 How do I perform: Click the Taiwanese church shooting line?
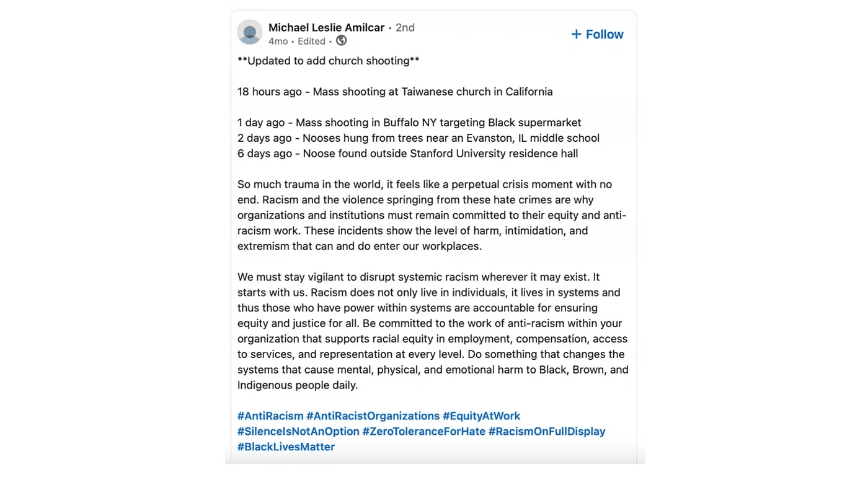395,92
